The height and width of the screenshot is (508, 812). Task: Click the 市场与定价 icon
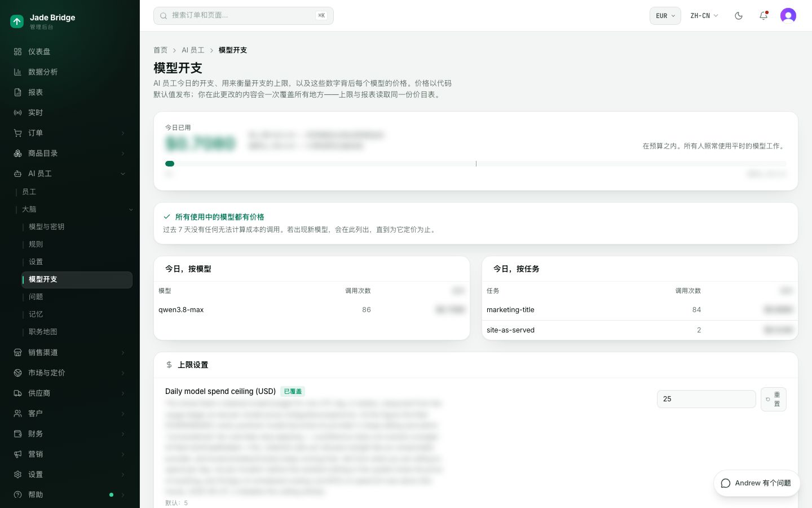pos(17,373)
